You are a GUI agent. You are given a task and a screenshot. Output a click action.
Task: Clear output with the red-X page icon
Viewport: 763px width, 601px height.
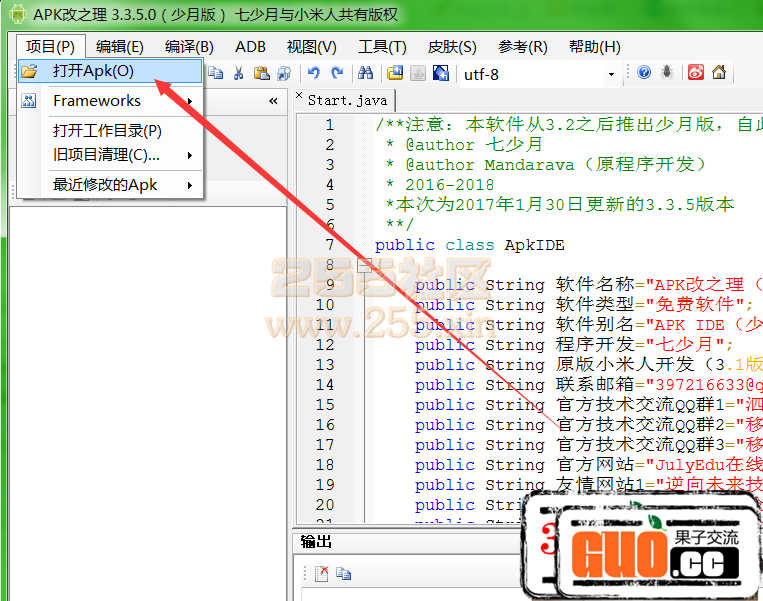pyautogui.click(x=322, y=573)
